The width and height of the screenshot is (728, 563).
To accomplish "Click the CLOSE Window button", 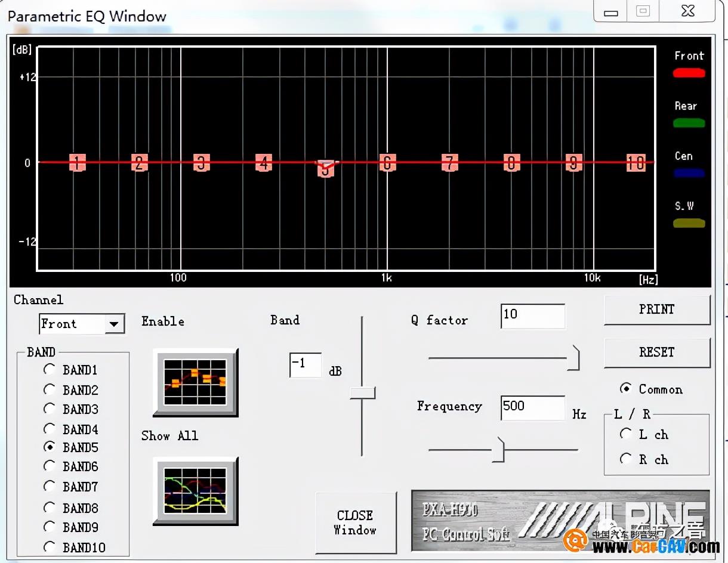I will point(356,522).
